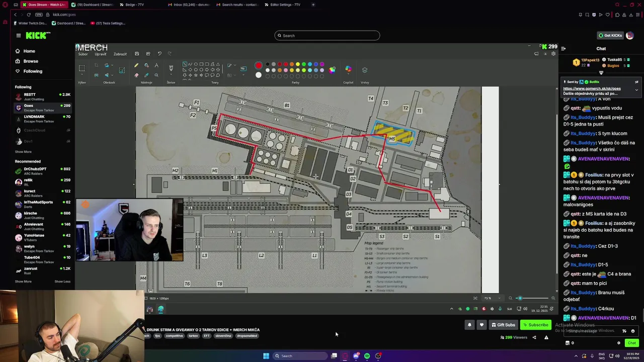The height and width of the screenshot is (362, 644).
Task: Open Following in Kick sidebar
Action: (x=29, y=71)
